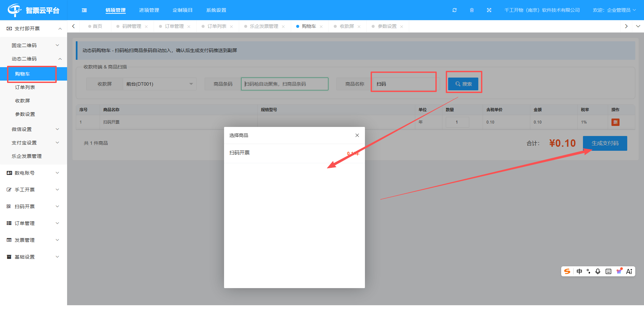Open the 进项管理 top menu
The width and height of the screenshot is (644, 320).
click(149, 10)
